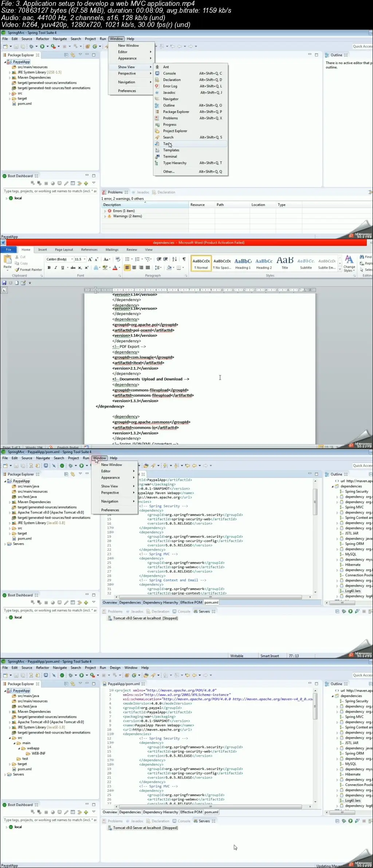
Task: Click Grow Font icon in Word
Action: point(90,259)
